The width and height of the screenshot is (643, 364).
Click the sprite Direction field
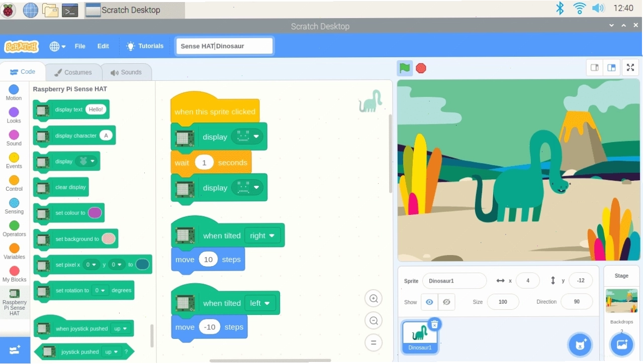click(577, 302)
